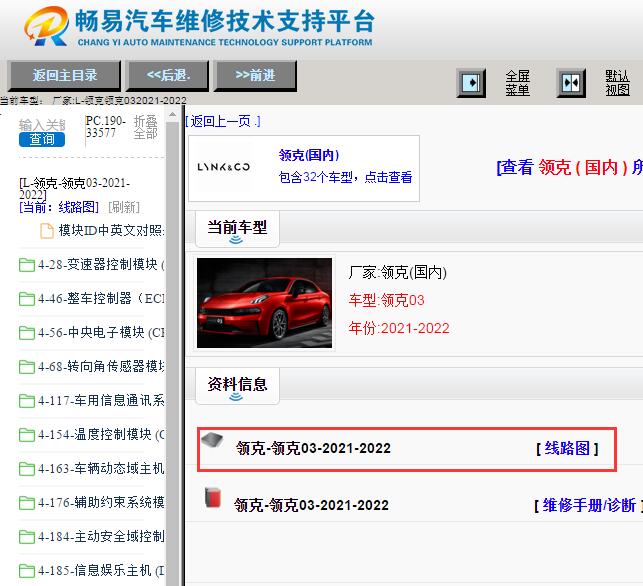Click the red 领克03 car thumbnail
This screenshot has width=643, height=586.
tap(264, 303)
